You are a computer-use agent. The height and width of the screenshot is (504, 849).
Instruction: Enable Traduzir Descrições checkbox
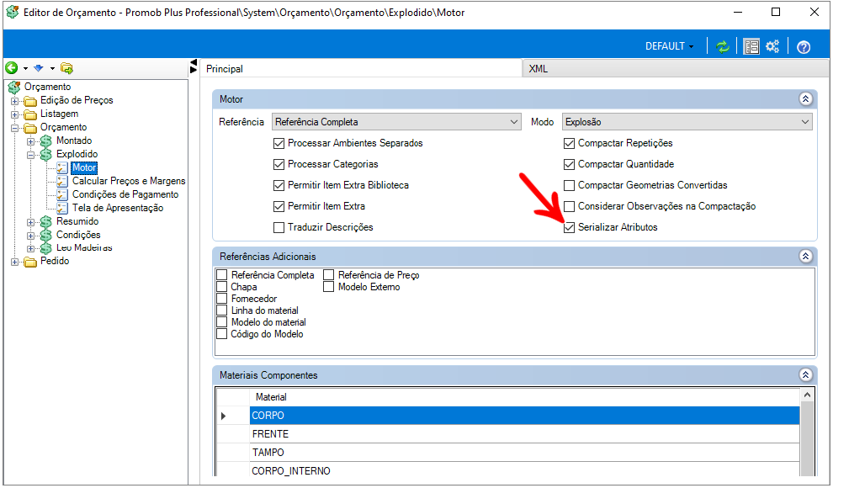click(279, 228)
